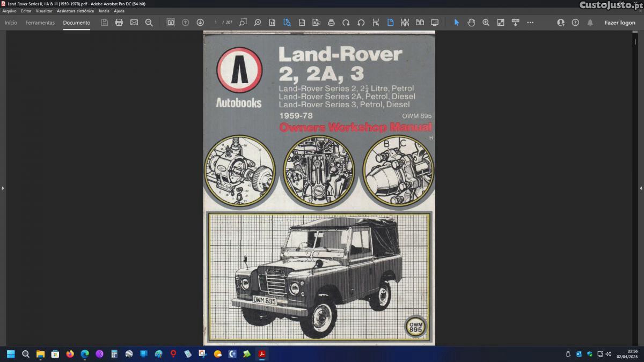
Task: Go to the previous page arrow
Action: [185, 23]
